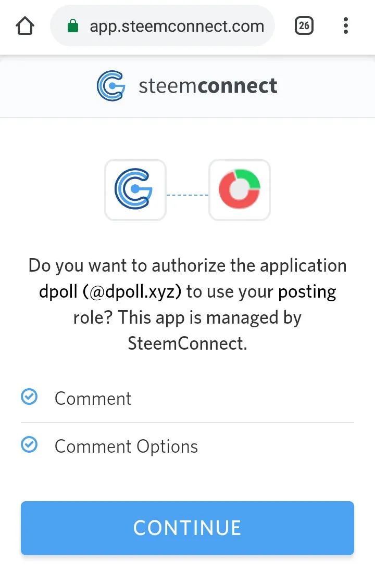
Task: Select the Comment Options permission label
Action: click(126, 446)
